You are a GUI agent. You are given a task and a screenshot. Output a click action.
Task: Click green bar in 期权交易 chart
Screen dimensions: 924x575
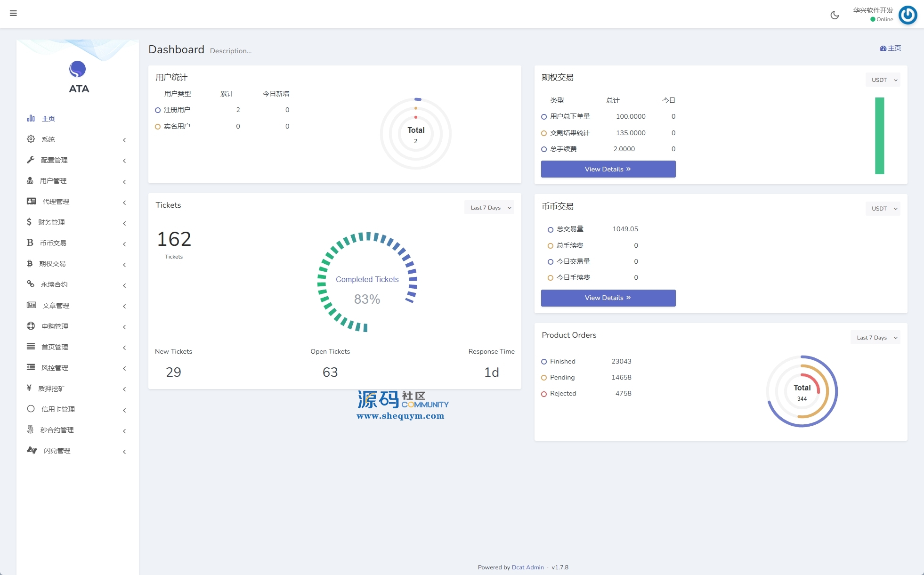[x=879, y=136]
